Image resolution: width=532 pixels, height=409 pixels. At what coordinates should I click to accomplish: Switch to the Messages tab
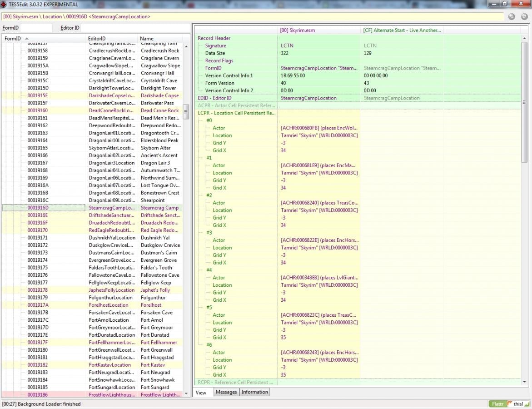point(226,392)
